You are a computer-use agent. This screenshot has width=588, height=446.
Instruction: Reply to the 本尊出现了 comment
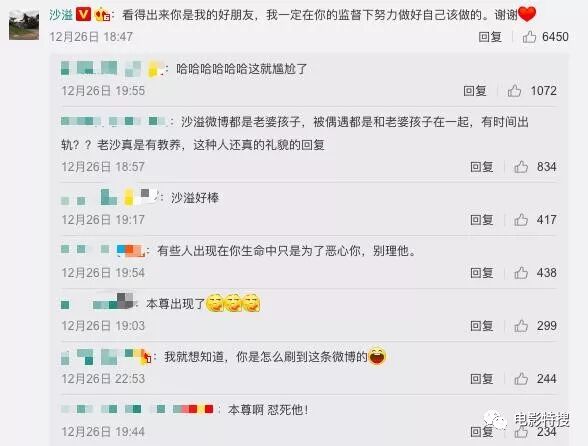tap(482, 326)
